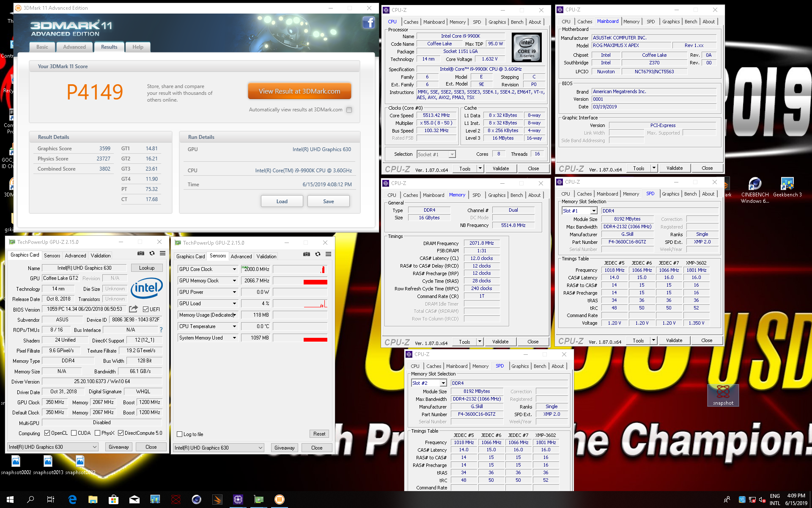Toggle UEFI checkbox in GPU-Z
812x508 pixels.
pos(145,309)
